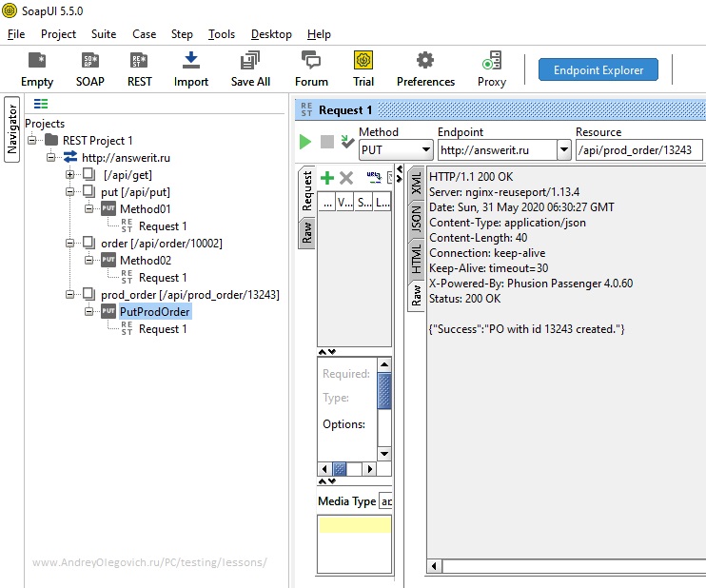This screenshot has width=706, height=588.
Task: Select the Request vertical tab
Action: pos(307,191)
